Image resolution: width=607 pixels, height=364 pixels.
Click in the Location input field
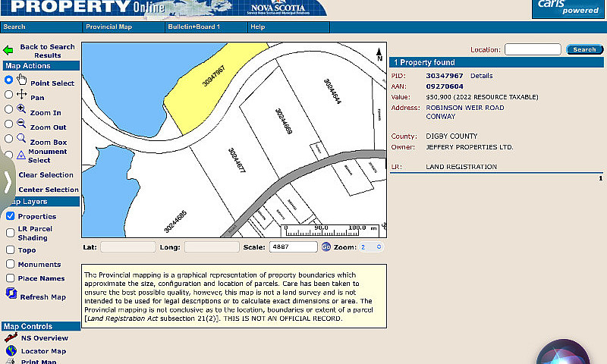point(533,49)
